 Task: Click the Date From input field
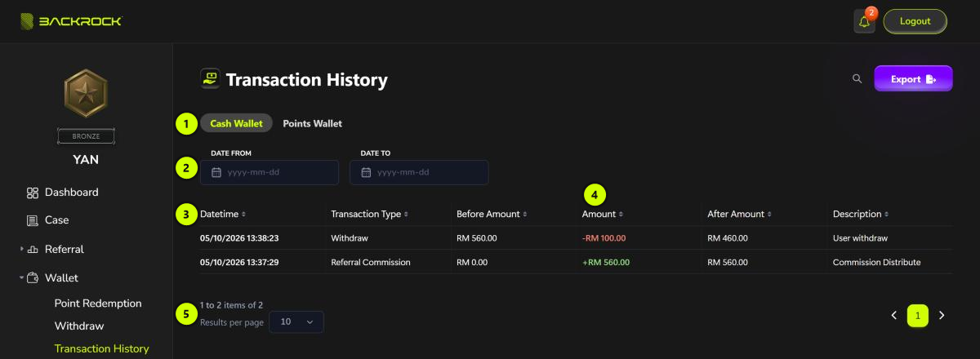click(x=269, y=172)
